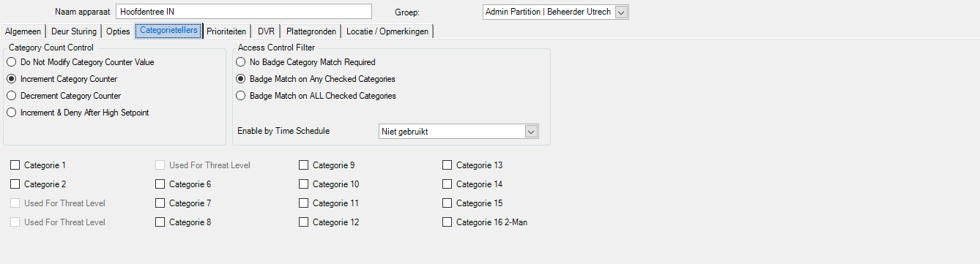This screenshot has height=264, width=980.
Task: Open the Plattegronden tab
Action: tap(312, 31)
